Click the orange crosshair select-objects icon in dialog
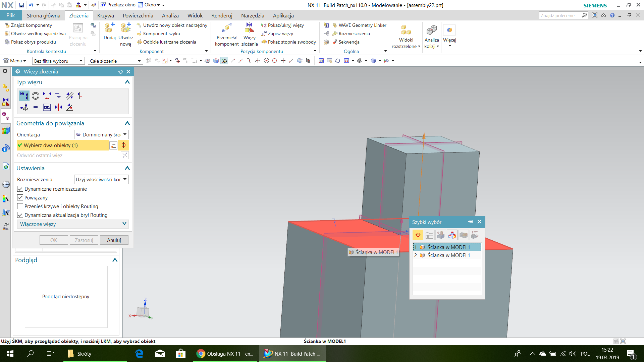Viewport: 644px width, 362px height. (x=124, y=145)
